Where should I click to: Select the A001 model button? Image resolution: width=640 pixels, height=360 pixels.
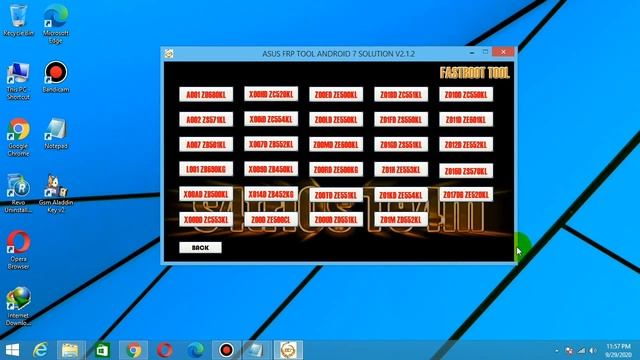206,95
